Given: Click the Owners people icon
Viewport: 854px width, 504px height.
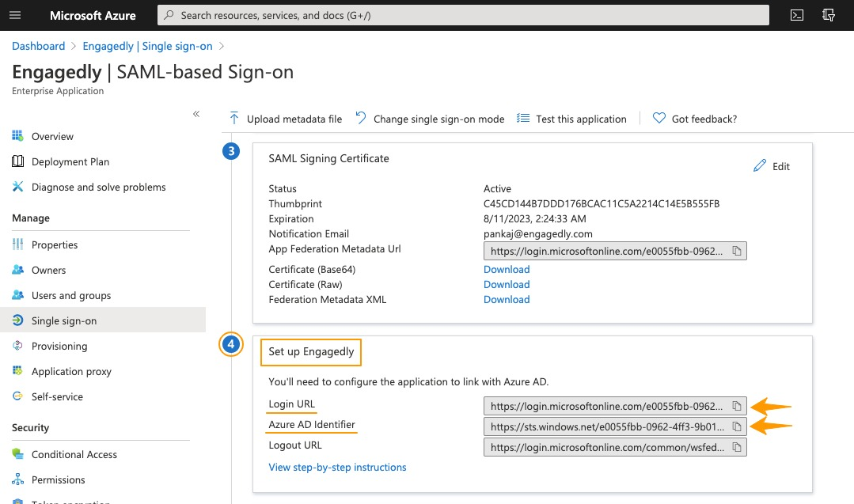Looking at the screenshot, I should (18, 270).
